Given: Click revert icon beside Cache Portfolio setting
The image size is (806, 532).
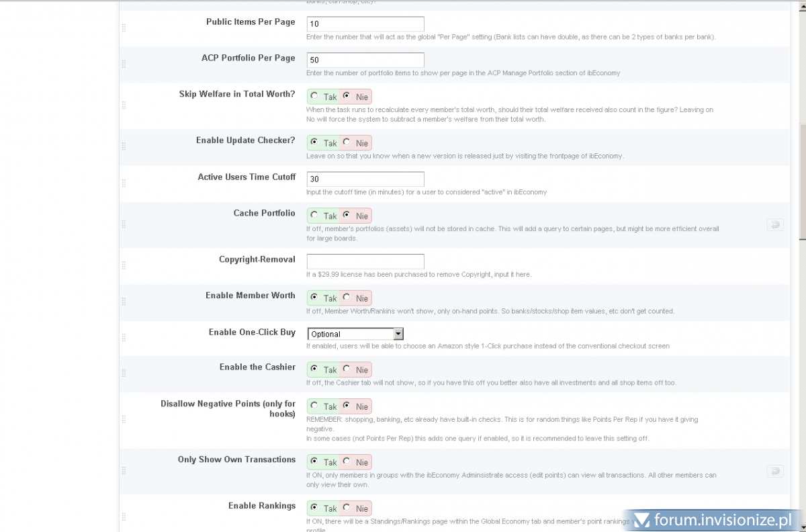Looking at the screenshot, I should [775, 225].
